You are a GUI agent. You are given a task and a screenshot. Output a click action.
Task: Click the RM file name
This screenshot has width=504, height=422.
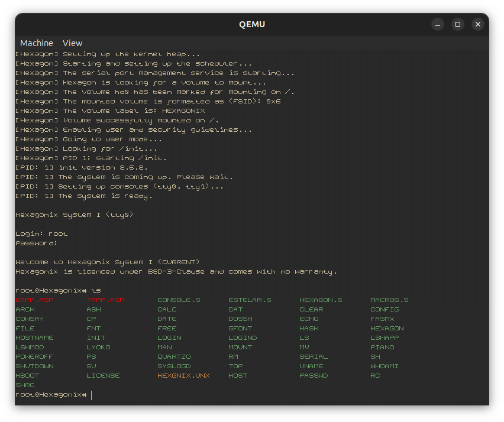pyautogui.click(x=233, y=357)
